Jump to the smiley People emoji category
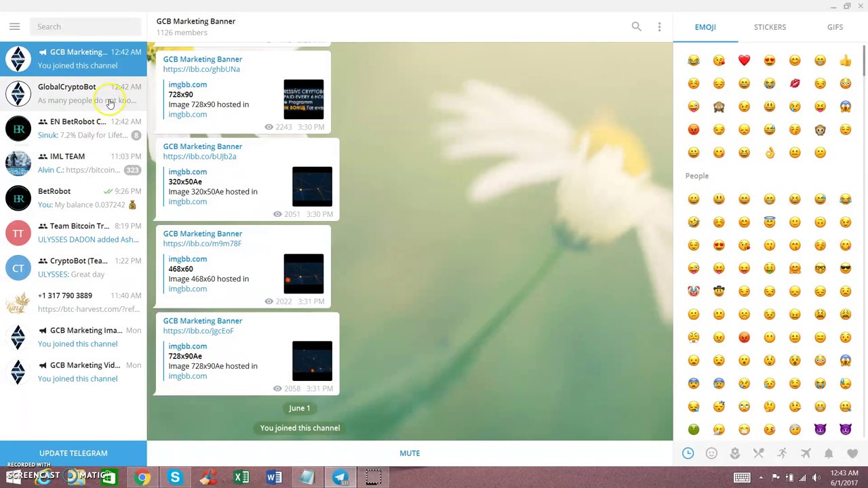The width and height of the screenshot is (868, 488). [711, 453]
